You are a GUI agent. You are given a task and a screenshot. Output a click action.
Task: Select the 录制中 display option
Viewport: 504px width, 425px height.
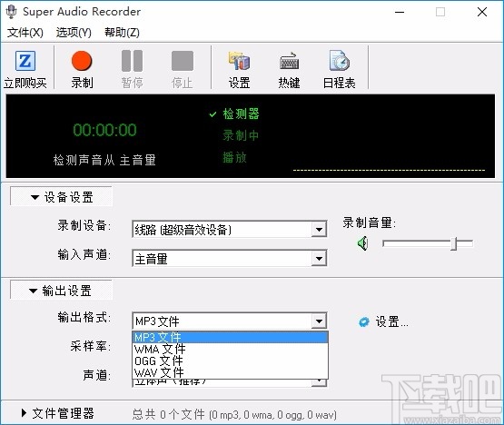[241, 135]
